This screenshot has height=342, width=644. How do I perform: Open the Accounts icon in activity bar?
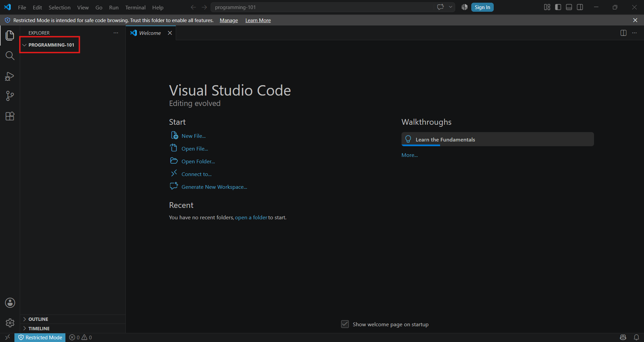click(10, 303)
